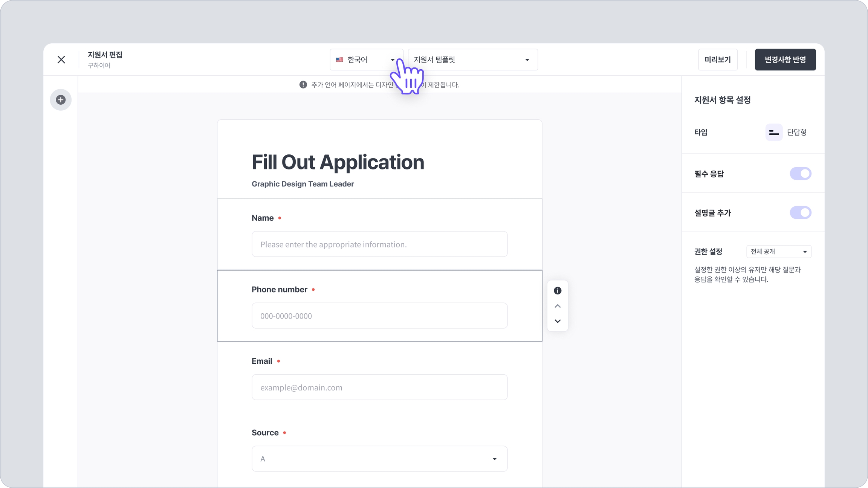Click the plus icon to add a form item
Screen dimensions: 868x488
click(x=61, y=100)
